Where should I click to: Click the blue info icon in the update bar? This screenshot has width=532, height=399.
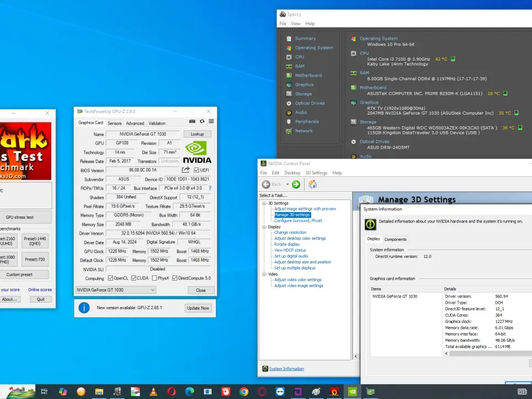[84, 308]
